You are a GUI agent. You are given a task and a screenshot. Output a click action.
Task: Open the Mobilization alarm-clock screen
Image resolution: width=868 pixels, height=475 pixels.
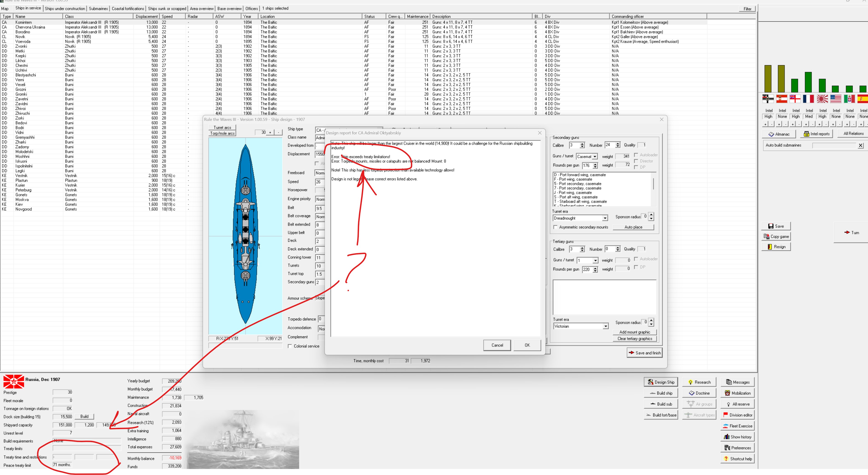click(737, 393)
